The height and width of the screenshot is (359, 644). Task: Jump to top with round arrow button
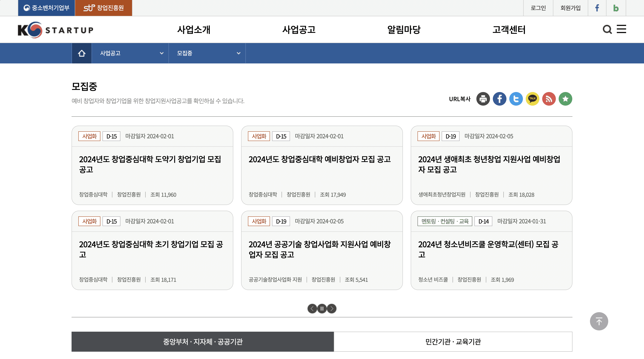599,321
